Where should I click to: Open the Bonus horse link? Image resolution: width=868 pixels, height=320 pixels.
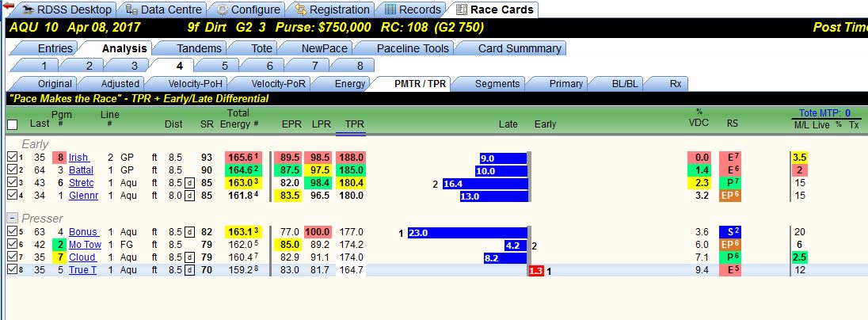(x=83, y=232)
